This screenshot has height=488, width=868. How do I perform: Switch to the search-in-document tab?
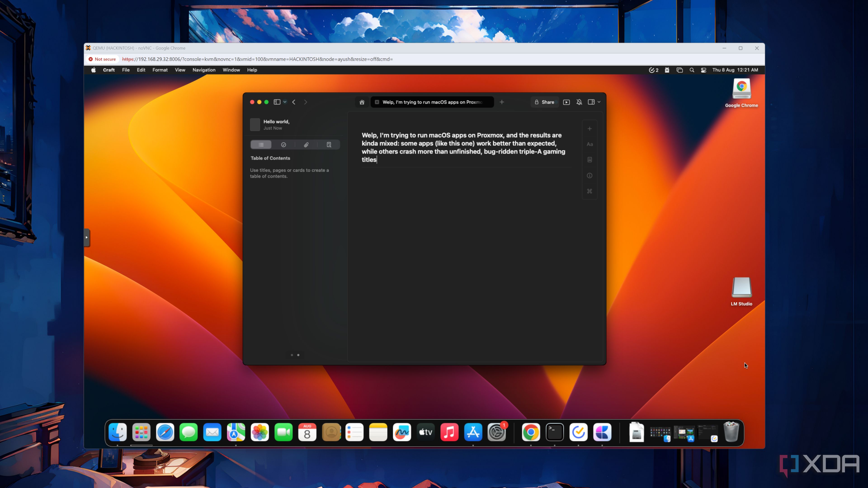(x=329, y=145)
